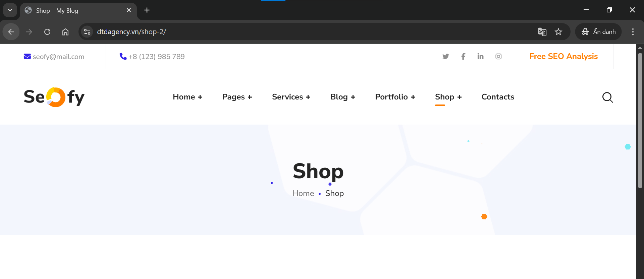Image resolution: width=644 pixels, height=279 pixels.
Task: Open the Instagram icon link
Action: [498, 57]
